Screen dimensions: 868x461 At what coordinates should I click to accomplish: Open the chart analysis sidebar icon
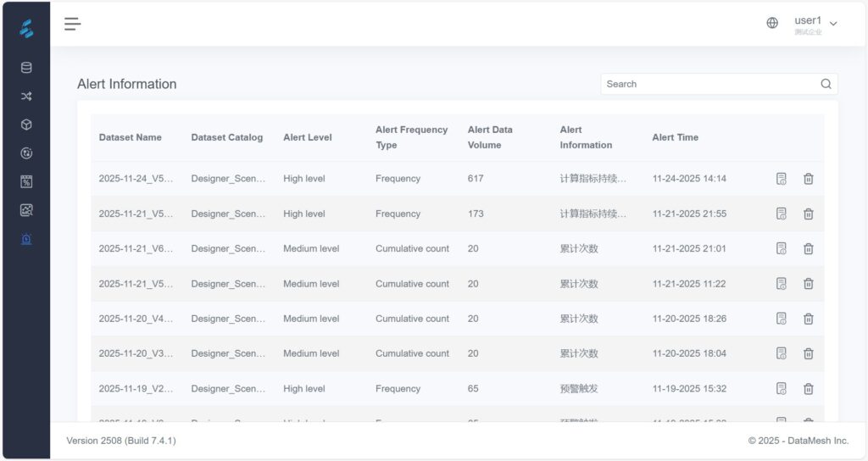coord(26,210)
